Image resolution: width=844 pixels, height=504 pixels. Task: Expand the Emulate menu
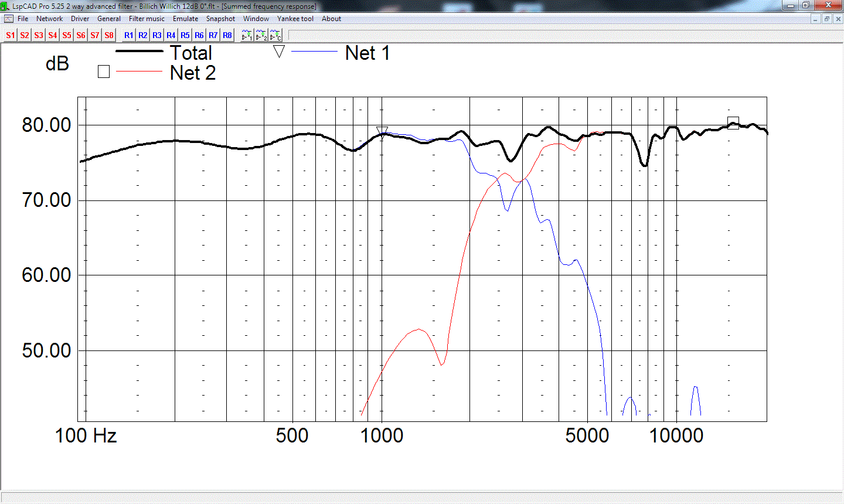tap(185, 19)
